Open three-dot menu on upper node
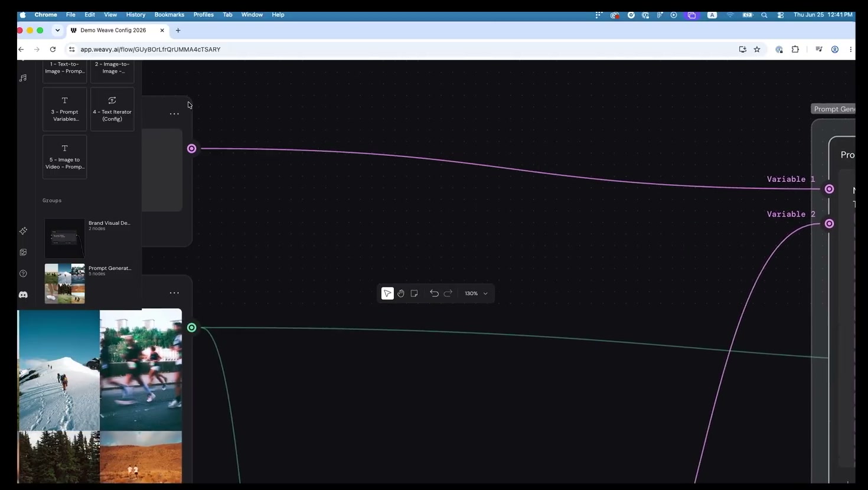Viewport: 868px width, 490px height. point(174,114)
